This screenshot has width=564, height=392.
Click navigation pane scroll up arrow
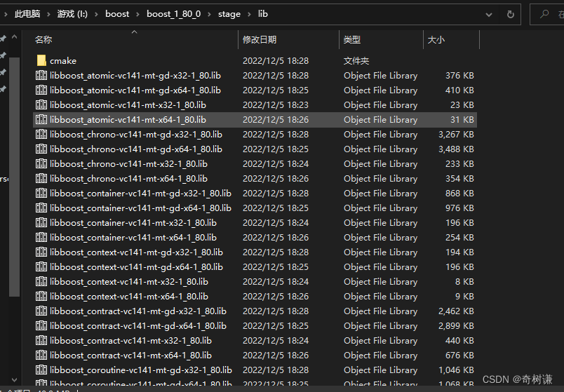click(x=15, y=36)
